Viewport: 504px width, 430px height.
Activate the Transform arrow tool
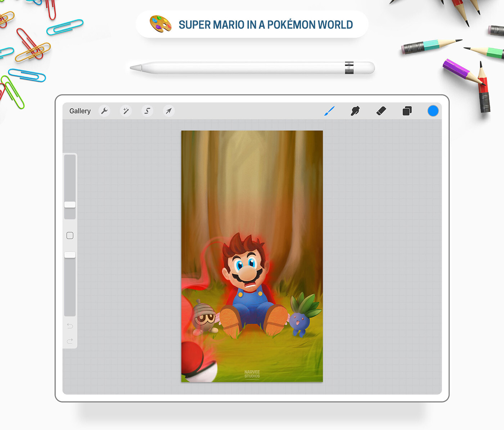pyautogui.click(x=168, y=111)
